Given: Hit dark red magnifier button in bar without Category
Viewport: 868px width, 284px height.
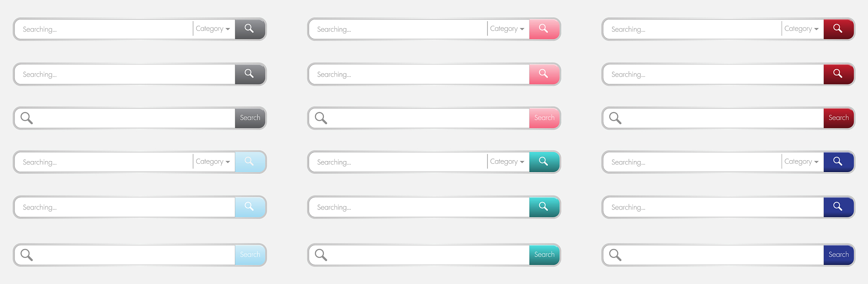Looking at the screenshot, I should [x=838, y=74].
